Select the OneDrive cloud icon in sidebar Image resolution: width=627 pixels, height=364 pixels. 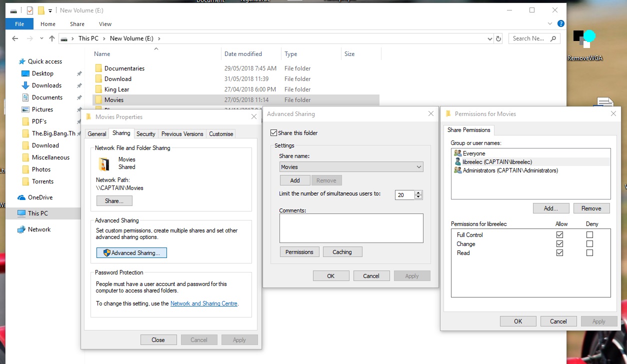point(21,197)
